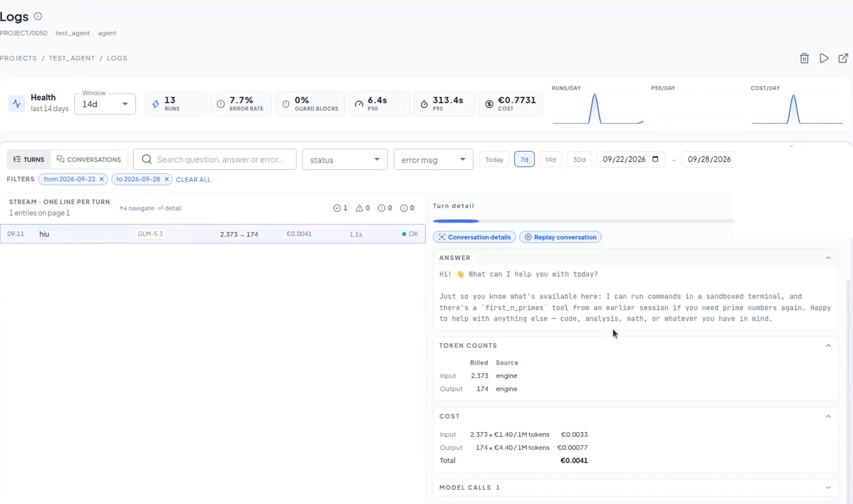The width and height of the screenshot is (853, 504).
Task: Click Clear All filters link
Action: [x=194, y=180]
